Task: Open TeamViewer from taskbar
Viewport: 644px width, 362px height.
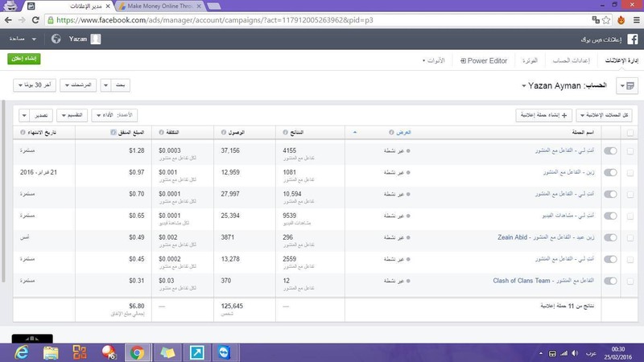Action: coord(225,352)
